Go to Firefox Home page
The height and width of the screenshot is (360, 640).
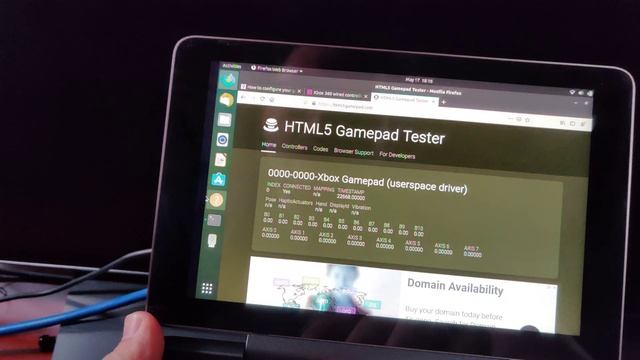272,100
